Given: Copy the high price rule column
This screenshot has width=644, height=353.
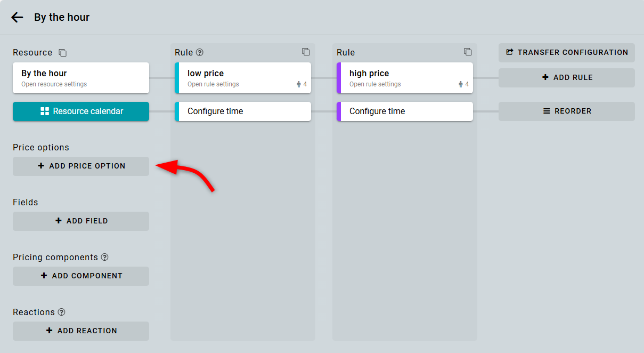Looking at the screenshot, I should pyautogui.click(x=468, y=52).
